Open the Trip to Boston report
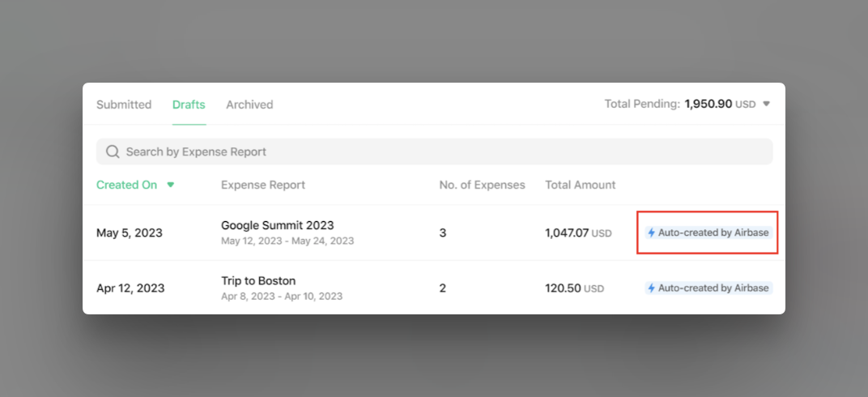Viewport: 868px width, 397px height. [258, 280]
